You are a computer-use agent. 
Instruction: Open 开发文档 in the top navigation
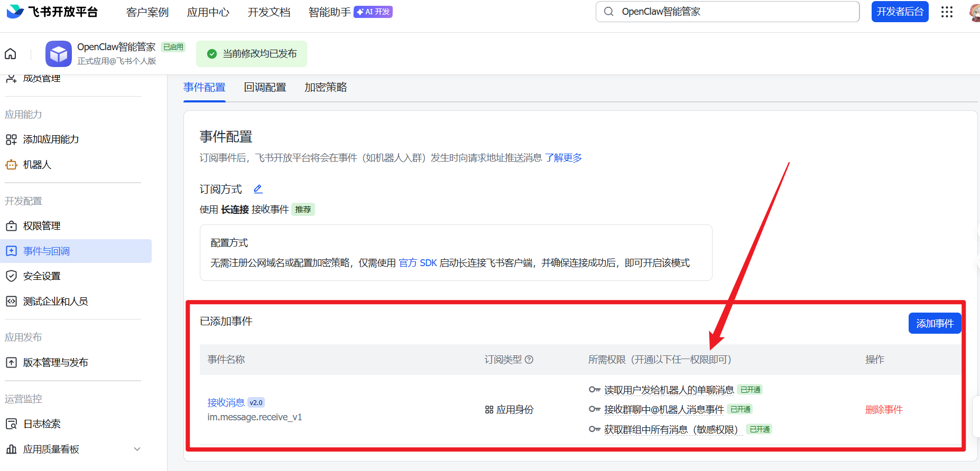click(x=269, y=12)
